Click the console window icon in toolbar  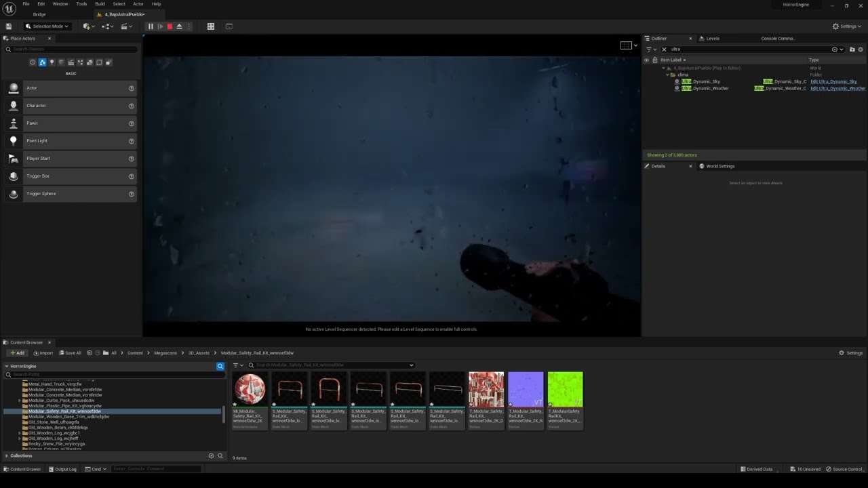(229, 26)
